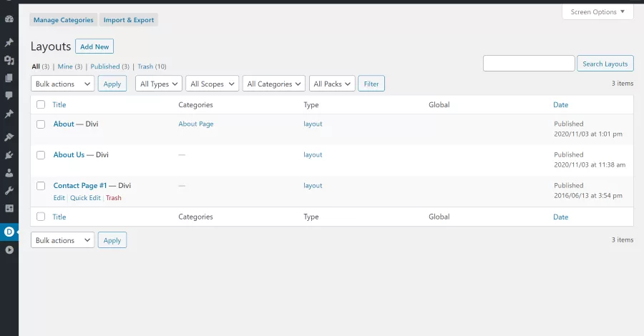This screenshot has height=336, width=644.
Task: Sort by Date in table header
Action: [560, 104]
